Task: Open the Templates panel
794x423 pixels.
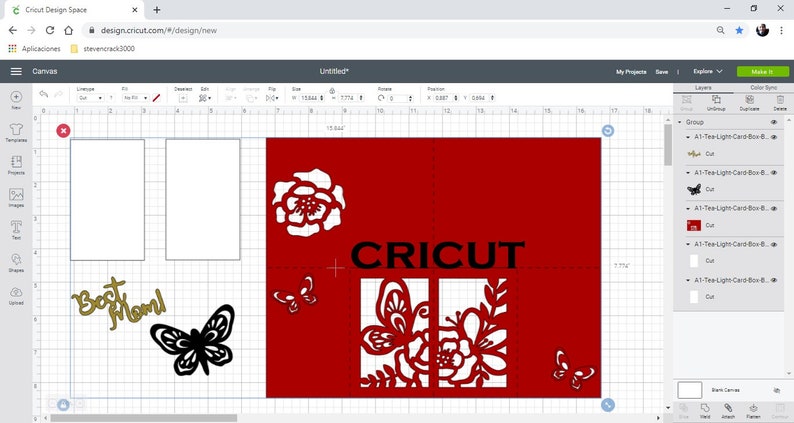Action: pos(16,133)
